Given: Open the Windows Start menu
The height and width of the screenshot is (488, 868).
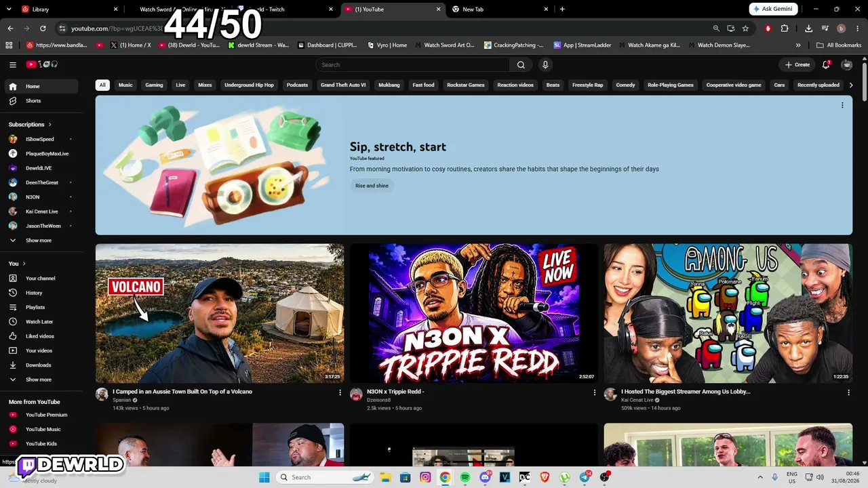Looking at the screenshot, I should point(264,477).
